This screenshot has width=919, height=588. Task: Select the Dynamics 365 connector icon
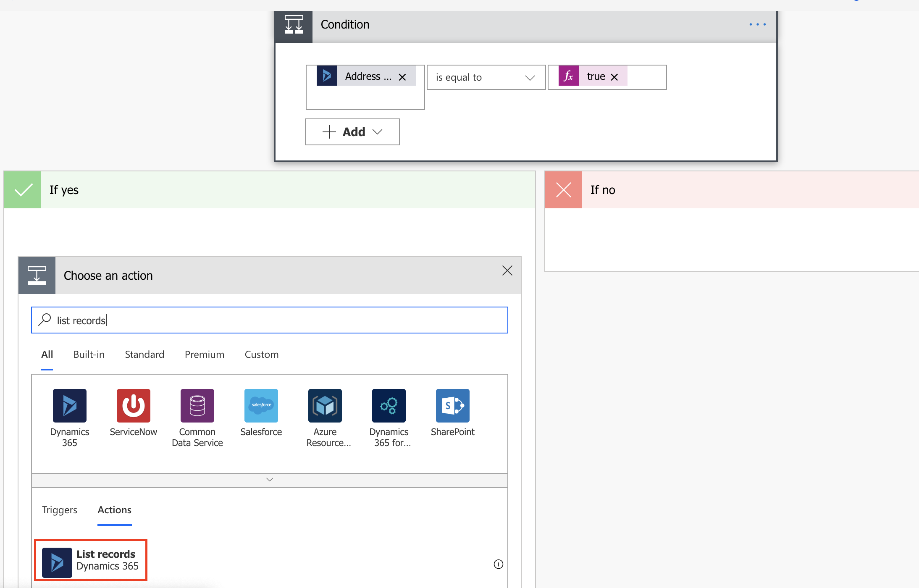pyautogui.click(x=69, y=406)
